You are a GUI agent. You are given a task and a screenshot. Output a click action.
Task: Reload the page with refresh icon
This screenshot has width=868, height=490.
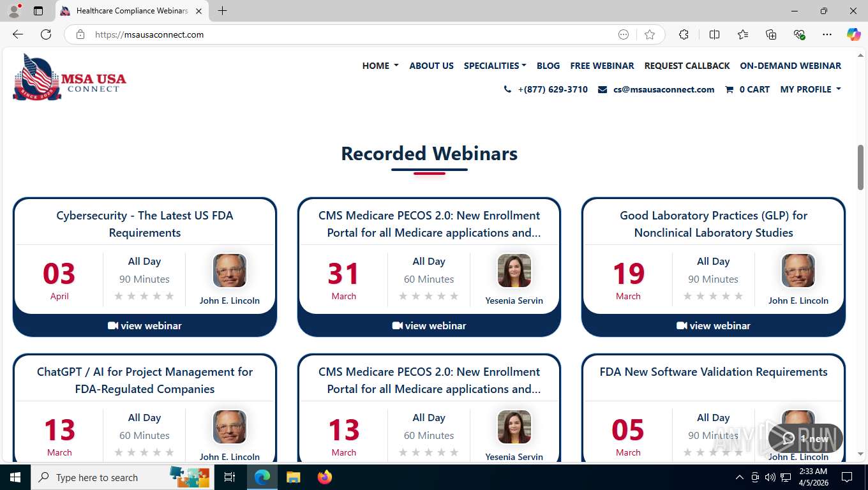[46, 34]
